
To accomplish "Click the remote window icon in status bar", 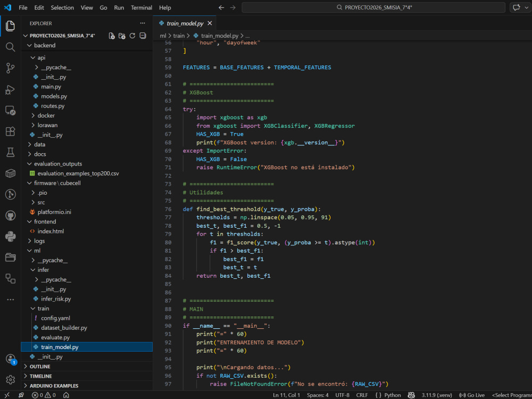I will tap(7, 395).
